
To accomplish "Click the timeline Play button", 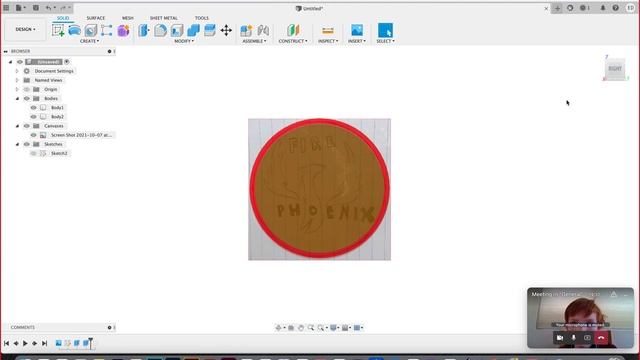I will (25, 343).
